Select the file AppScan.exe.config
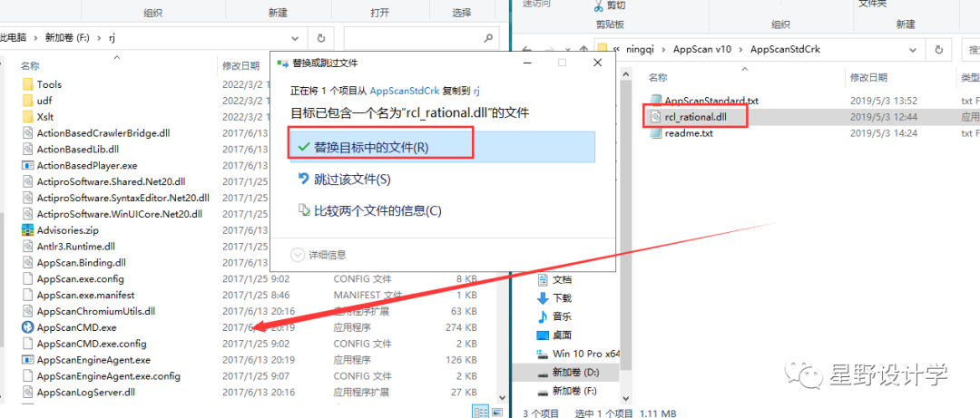The width and height of the screenshot is (980, 418). tap(80, 278)
